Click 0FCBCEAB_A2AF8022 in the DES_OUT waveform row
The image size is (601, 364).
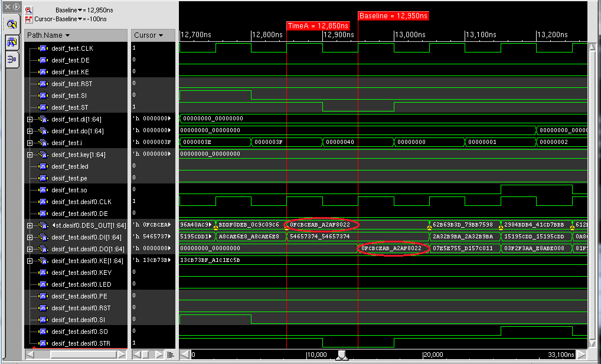[320, 225]
